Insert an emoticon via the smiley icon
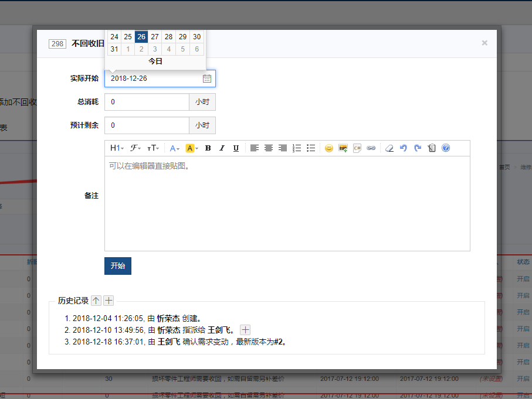 click(x=328, y=148)
